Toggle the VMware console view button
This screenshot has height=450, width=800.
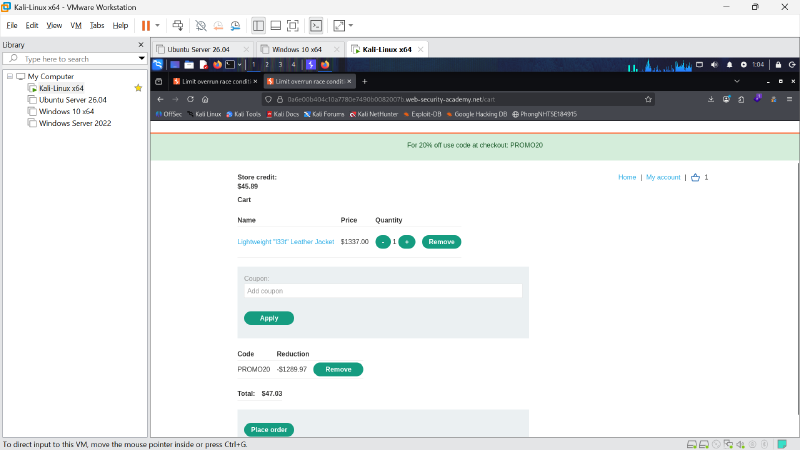(x=316, y=26)
